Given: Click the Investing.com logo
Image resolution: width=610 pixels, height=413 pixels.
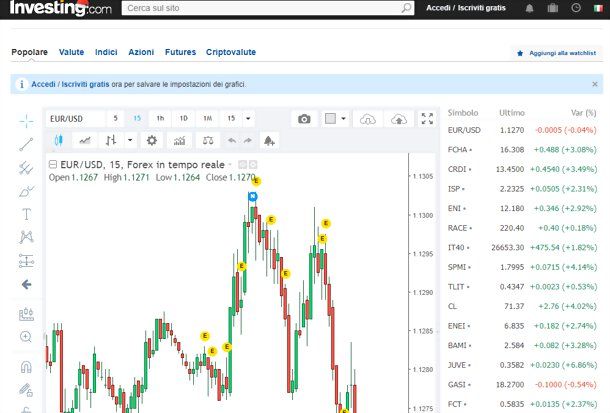Looking at the screenshot, I should (61, 8).
